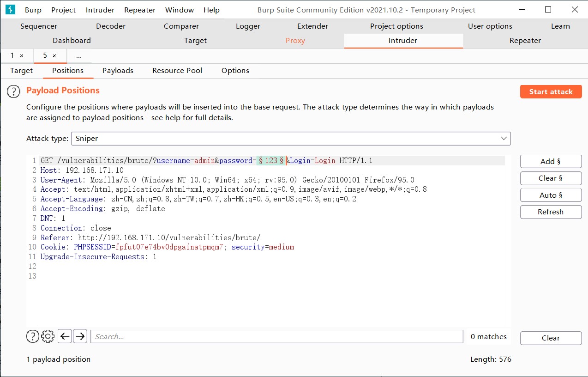The image size is (588, 377).
Task: Click the Accept-Encoding: gzip, deflate line
Action: 103,209
